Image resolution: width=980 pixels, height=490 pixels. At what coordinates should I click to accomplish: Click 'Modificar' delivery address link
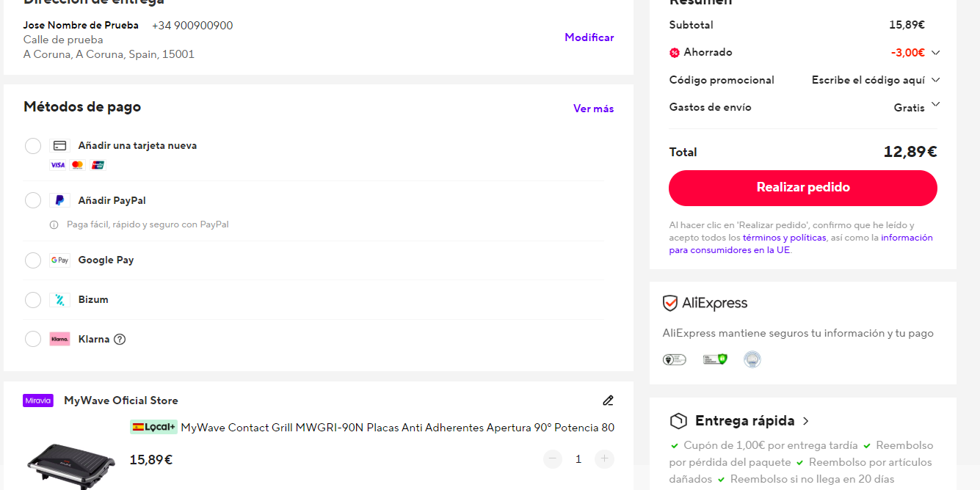pyautogui.click(x=589, y=37)
